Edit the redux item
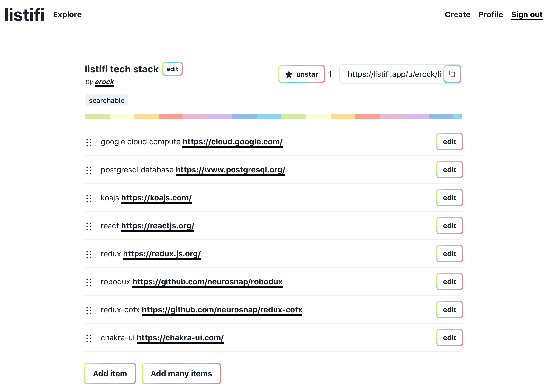This screenshot has width=553, height=392. [x=450, y=254]
